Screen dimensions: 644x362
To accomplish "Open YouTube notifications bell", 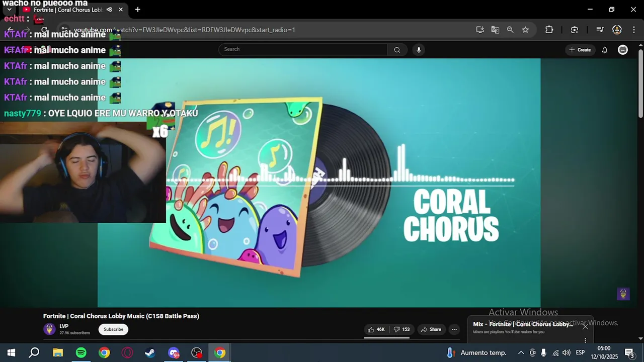I will 605,50.
